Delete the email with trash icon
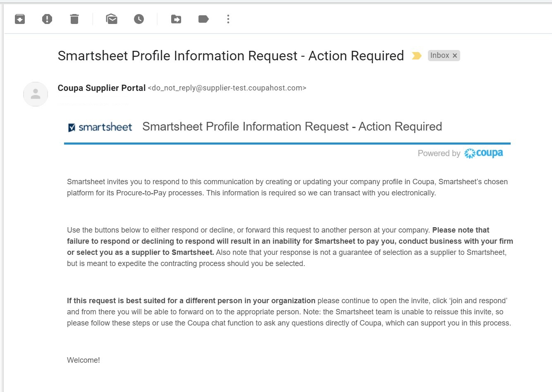Screen dimensions: 552x392 pos(74,19)
